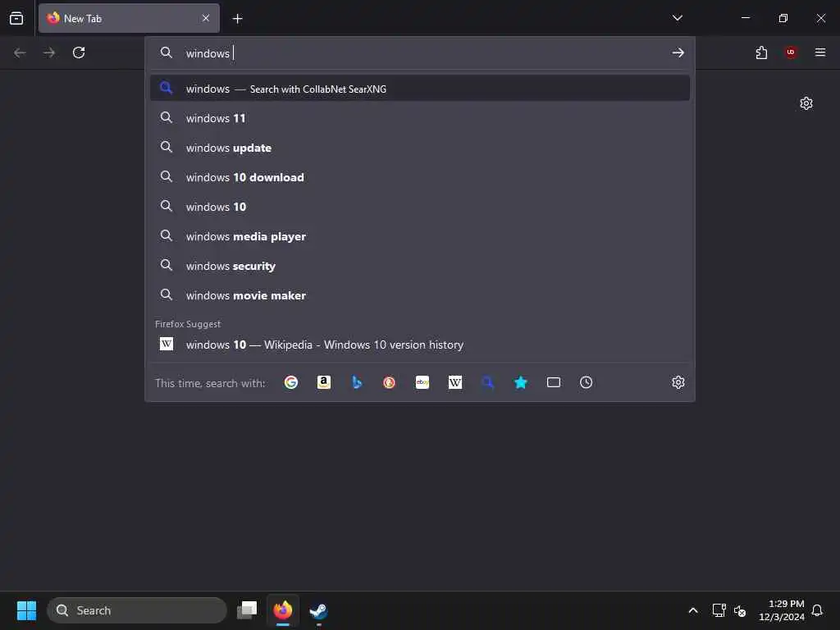Search in open Tabs icon

click(554, 382)
